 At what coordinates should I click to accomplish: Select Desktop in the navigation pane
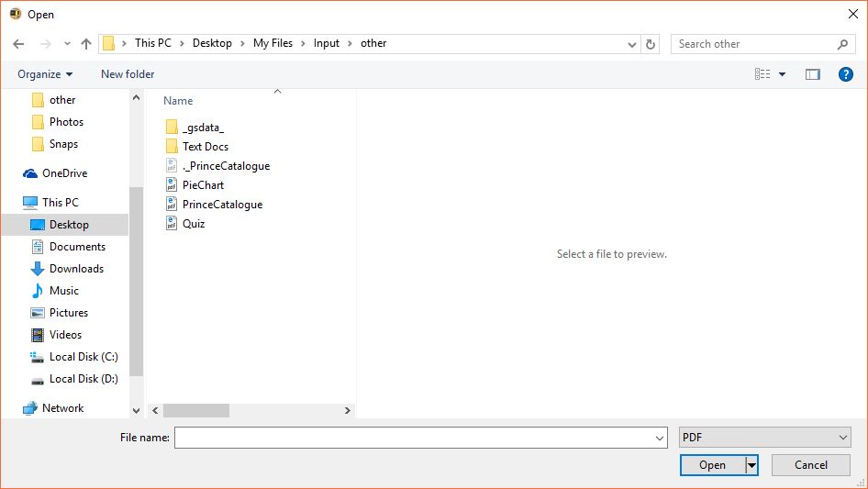tap(65, 224)
